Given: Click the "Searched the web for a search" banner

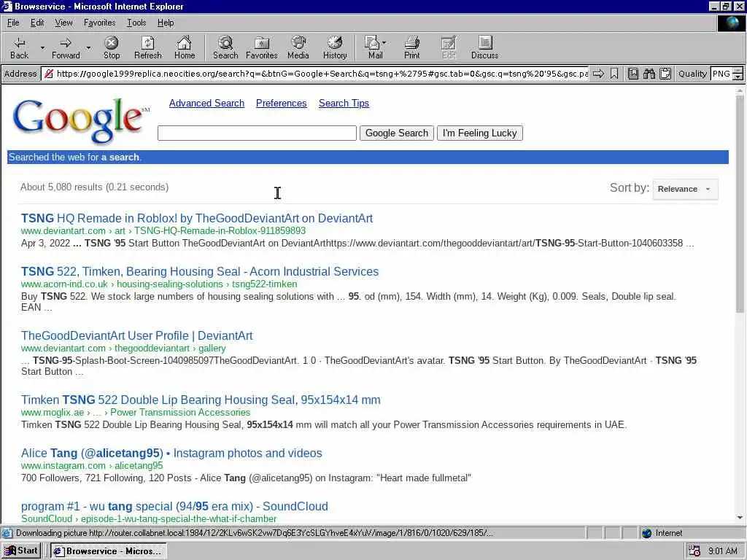Looking at the screenshot, I should click(x=368, y=157).
